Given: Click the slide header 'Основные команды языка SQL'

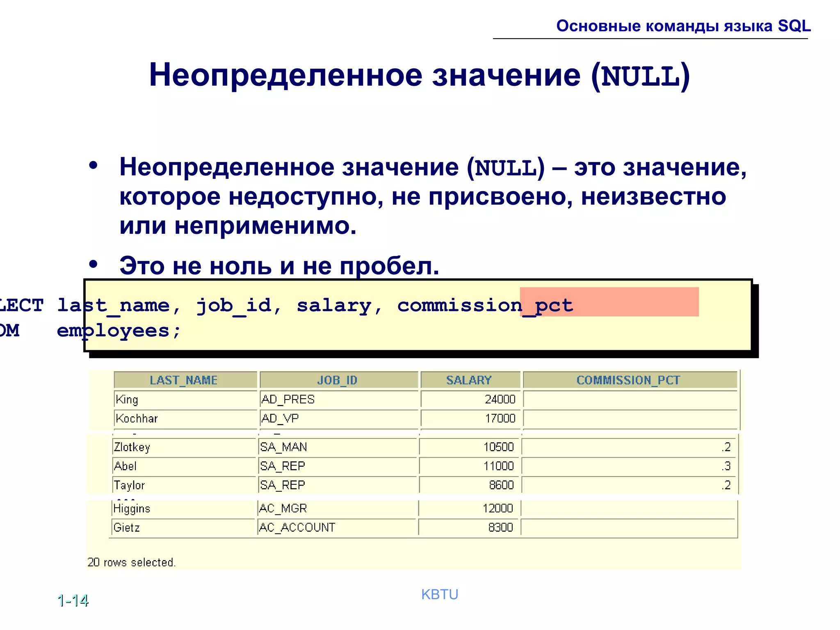Looking at the screenshot, I should pyautogui.click(x=683, y=26).
